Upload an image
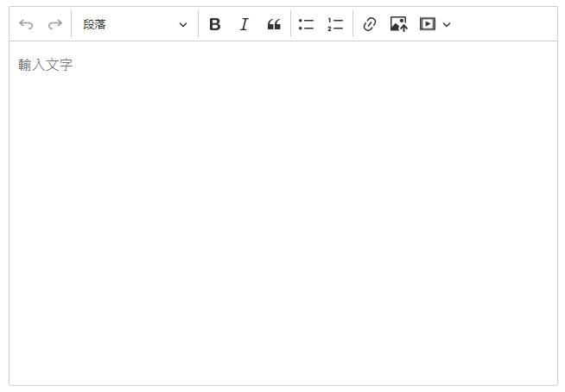Screen dimensions: 565x392 pos(399,24)
